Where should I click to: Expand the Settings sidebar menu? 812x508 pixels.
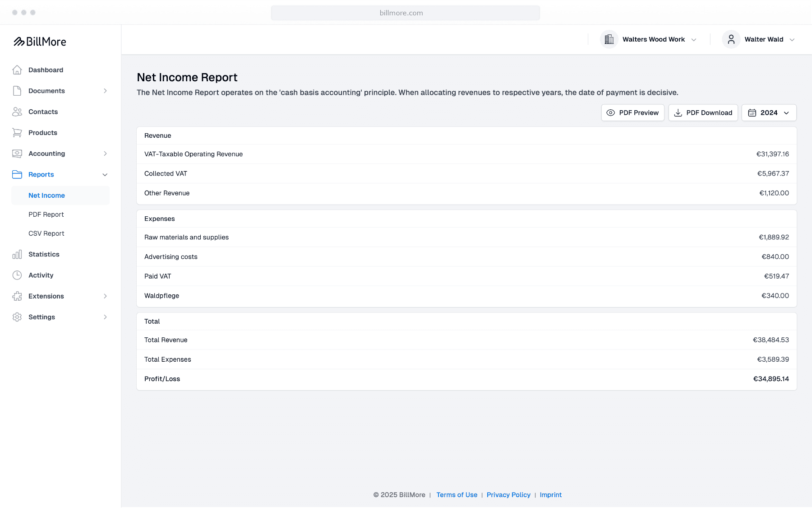coord(105,317)
